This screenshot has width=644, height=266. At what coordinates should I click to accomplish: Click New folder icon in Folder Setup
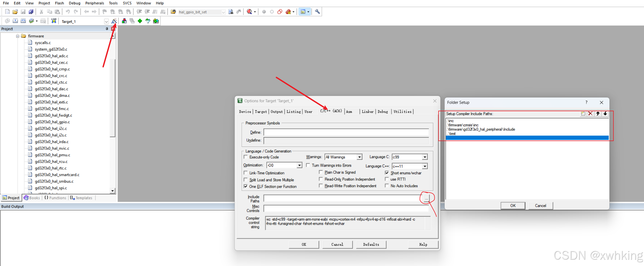pyautogui.click(x=583, y=114)
